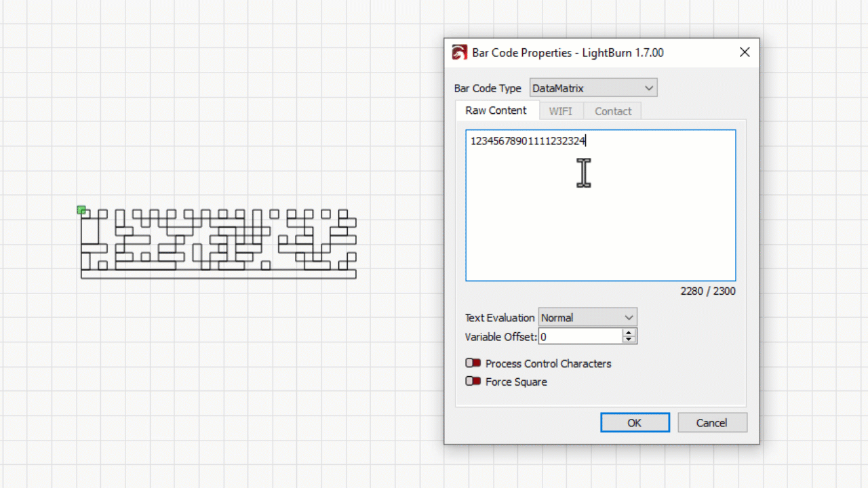
Task: Click the text cursor position in the content field
Action: click(586, 140)
